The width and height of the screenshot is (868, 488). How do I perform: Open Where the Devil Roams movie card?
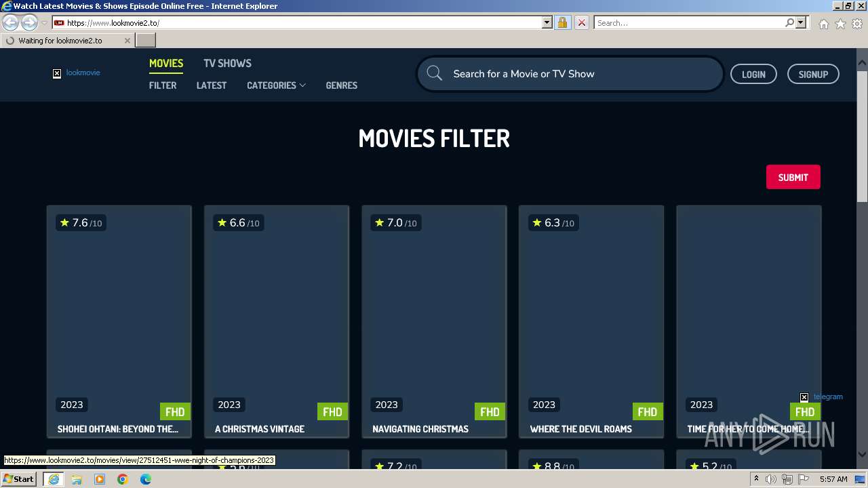click(x=591, y=322)
